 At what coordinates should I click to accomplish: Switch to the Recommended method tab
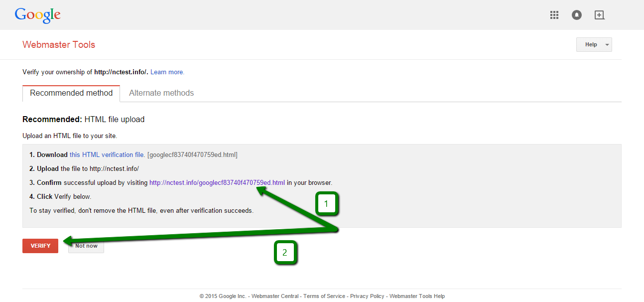(71, 93)
